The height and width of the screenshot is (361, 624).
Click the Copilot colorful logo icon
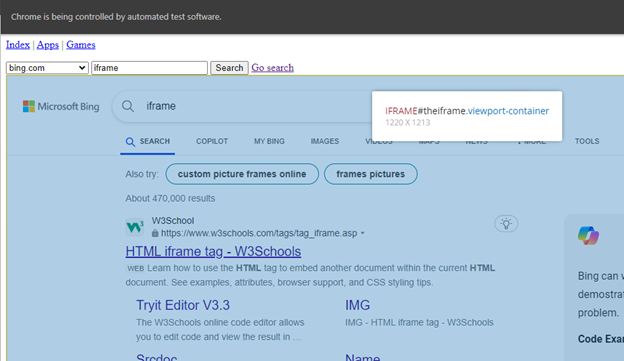click(588, 235)
